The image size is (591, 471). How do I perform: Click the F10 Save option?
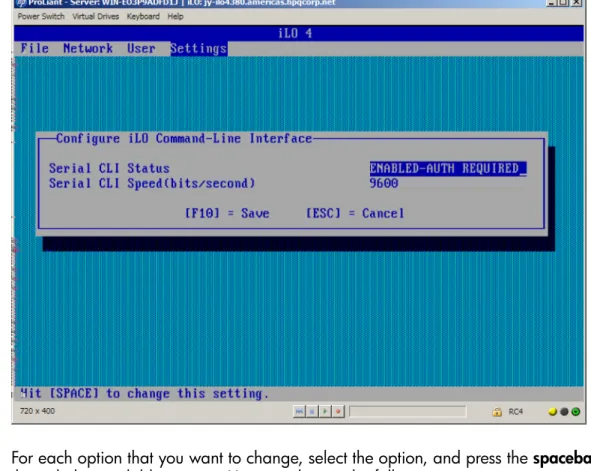tap(227, 213)
